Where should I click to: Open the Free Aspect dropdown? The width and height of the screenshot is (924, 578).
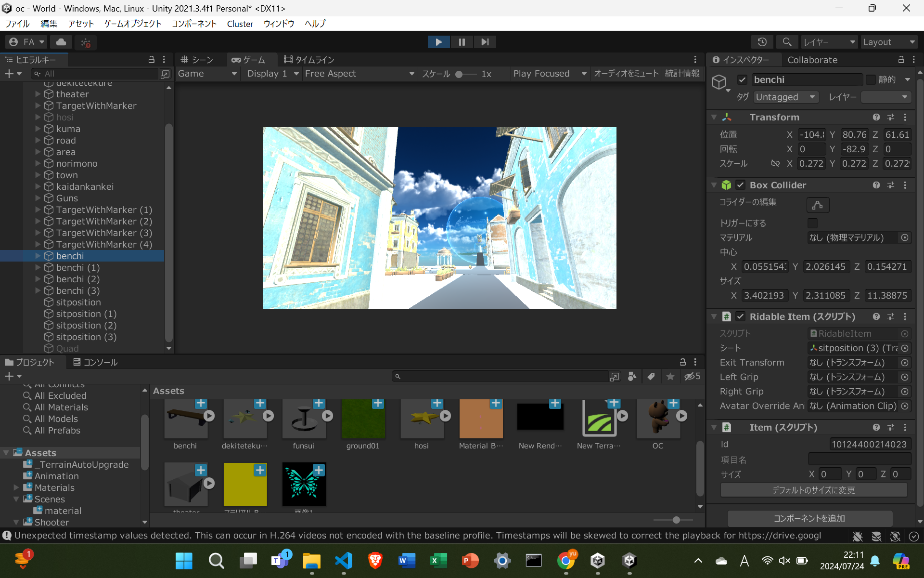tap(359, 74)
